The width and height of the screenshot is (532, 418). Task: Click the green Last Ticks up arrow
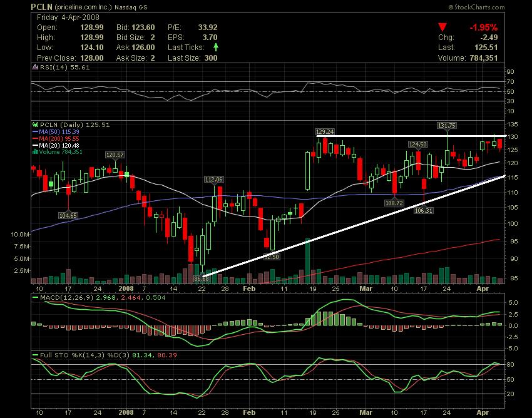click(x=216, y=47)
